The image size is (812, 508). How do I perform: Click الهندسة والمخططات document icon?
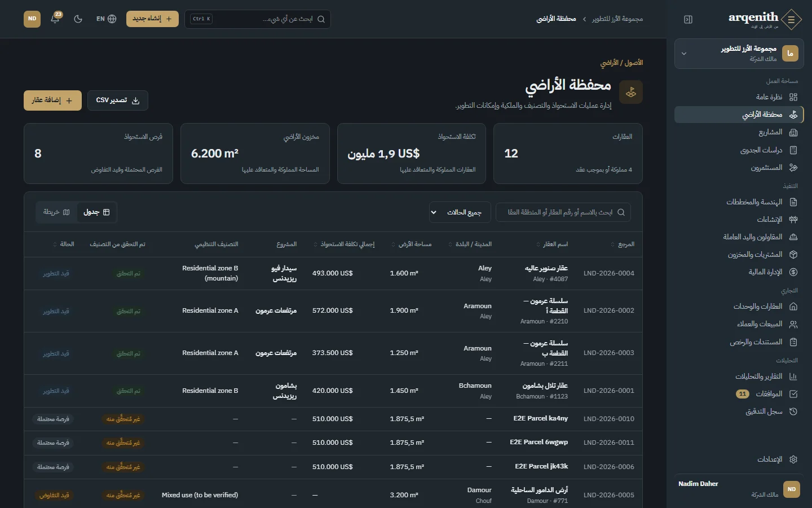coord(793,202)
